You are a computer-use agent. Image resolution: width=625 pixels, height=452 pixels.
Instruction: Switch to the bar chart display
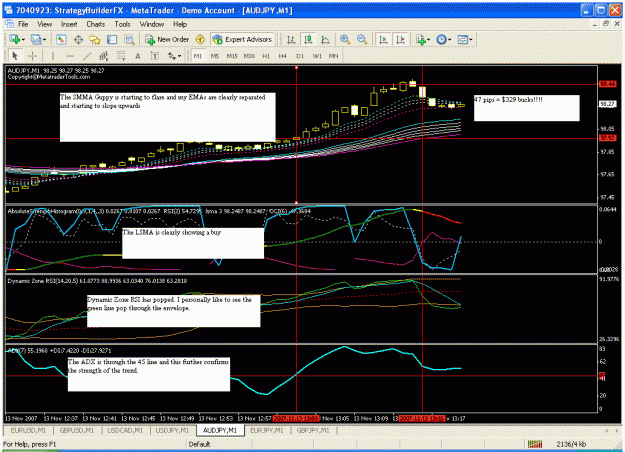[291, 39]
